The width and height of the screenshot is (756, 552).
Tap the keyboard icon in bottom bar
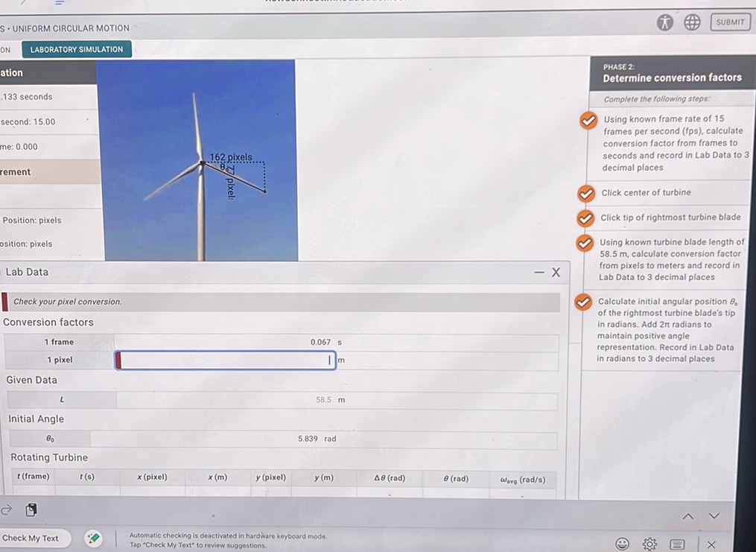click(x=676, y=544)
